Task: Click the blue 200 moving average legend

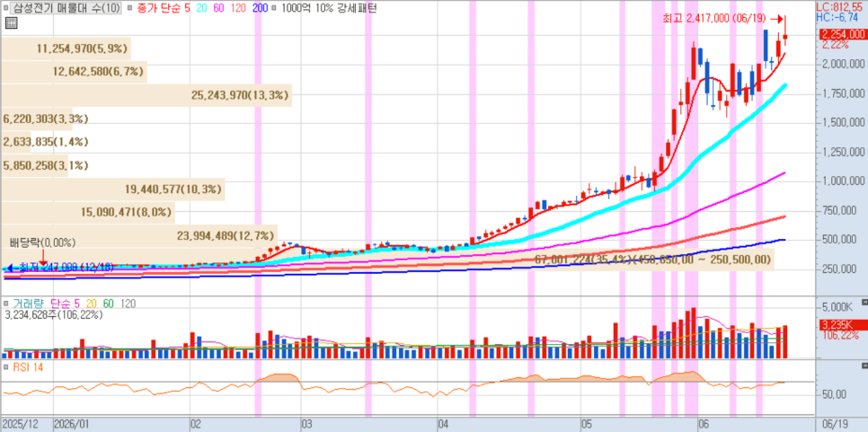Action: [x=261, y=8]
